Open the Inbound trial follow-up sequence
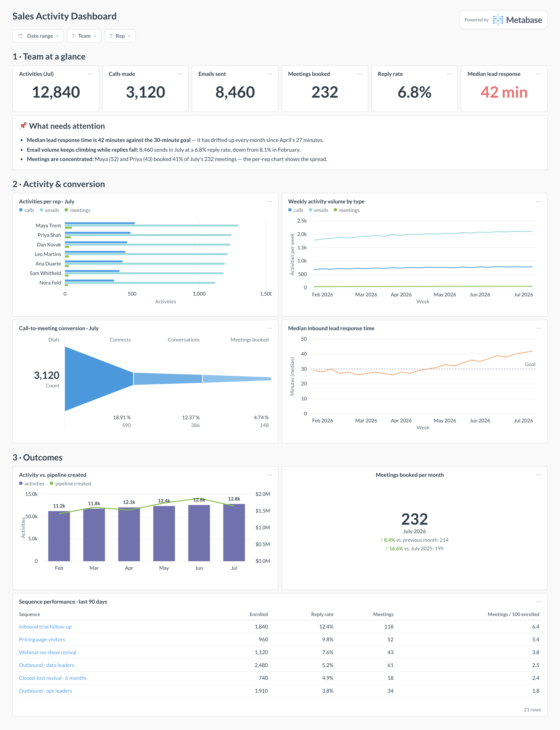This screenshot has height=730, width=560. pos(45,627)
